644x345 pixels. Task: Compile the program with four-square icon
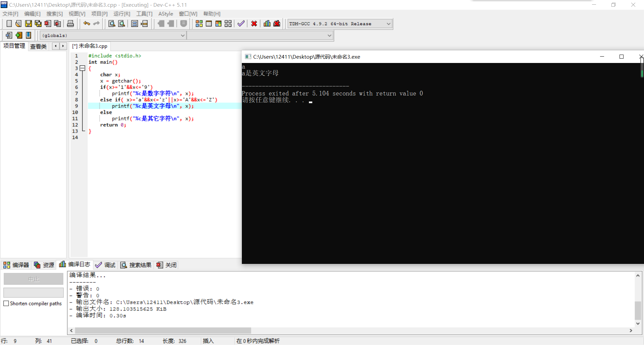point(199,23)
